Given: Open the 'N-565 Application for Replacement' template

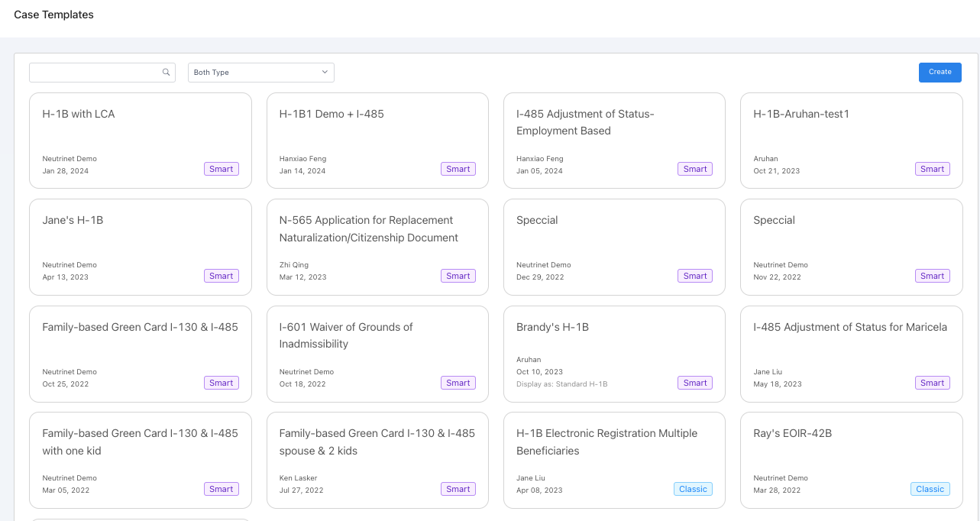Looking at the screenshot, I should 377,246.
